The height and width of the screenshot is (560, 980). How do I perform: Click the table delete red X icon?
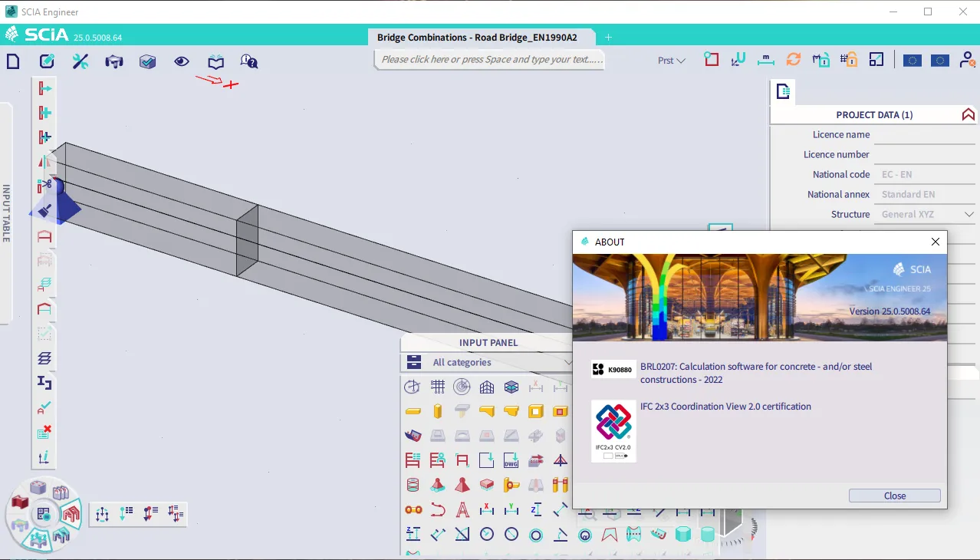(x=45, y=432)
